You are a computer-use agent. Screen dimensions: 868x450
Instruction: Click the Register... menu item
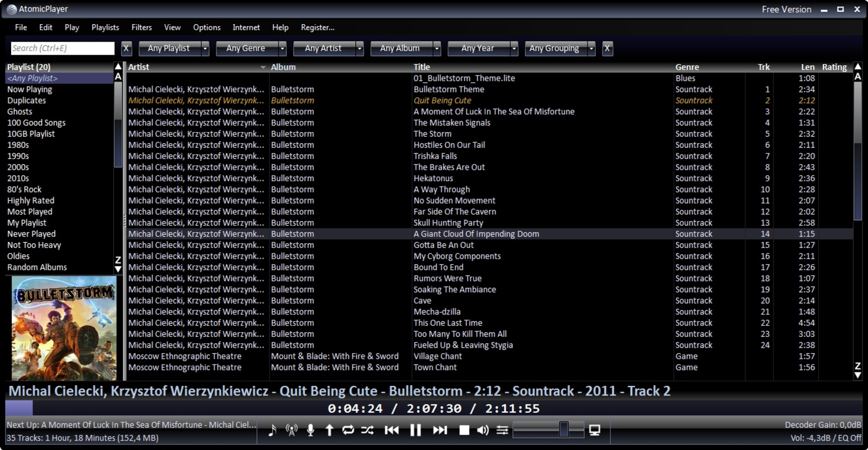(317, 27)
